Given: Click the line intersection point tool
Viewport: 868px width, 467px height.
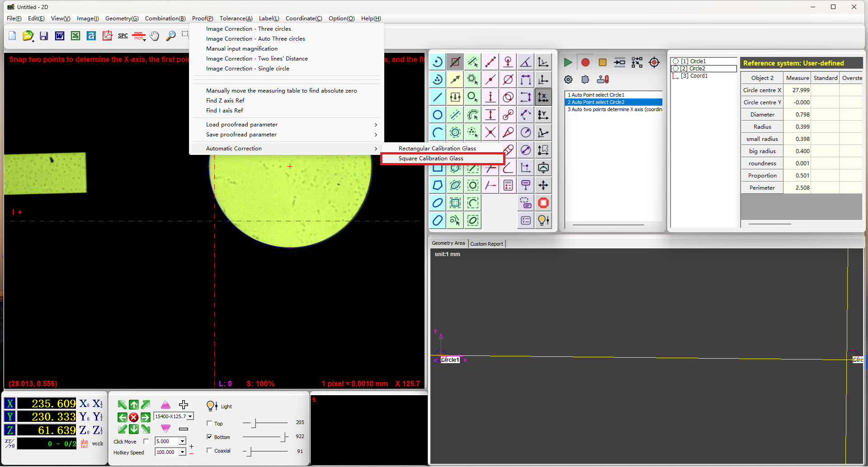Looking at the screenshot, I should [x=491, y=132].
